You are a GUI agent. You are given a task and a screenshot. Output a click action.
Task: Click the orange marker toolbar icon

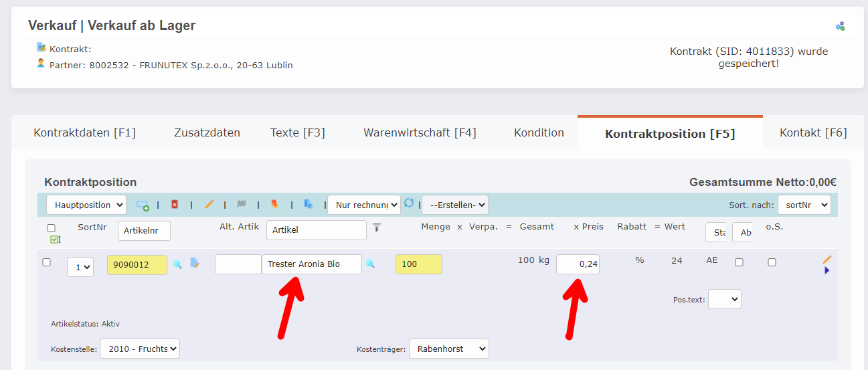coord(274,204)
